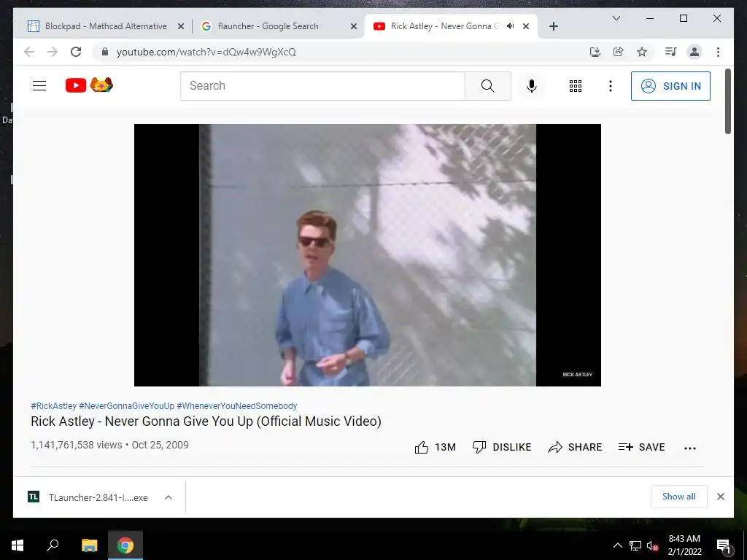
Task: Go forward in Chrome
Action: pos(53,52)
